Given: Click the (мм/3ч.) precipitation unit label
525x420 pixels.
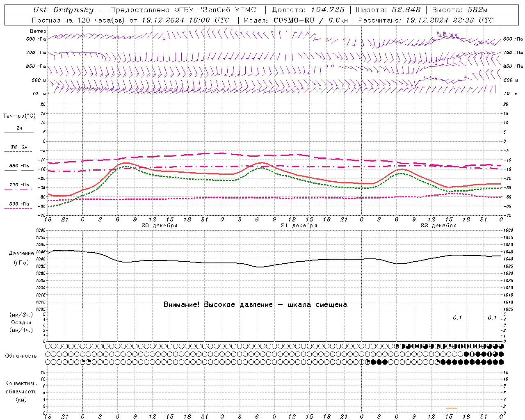Looking at the screenshot, I should pos(21,315).
